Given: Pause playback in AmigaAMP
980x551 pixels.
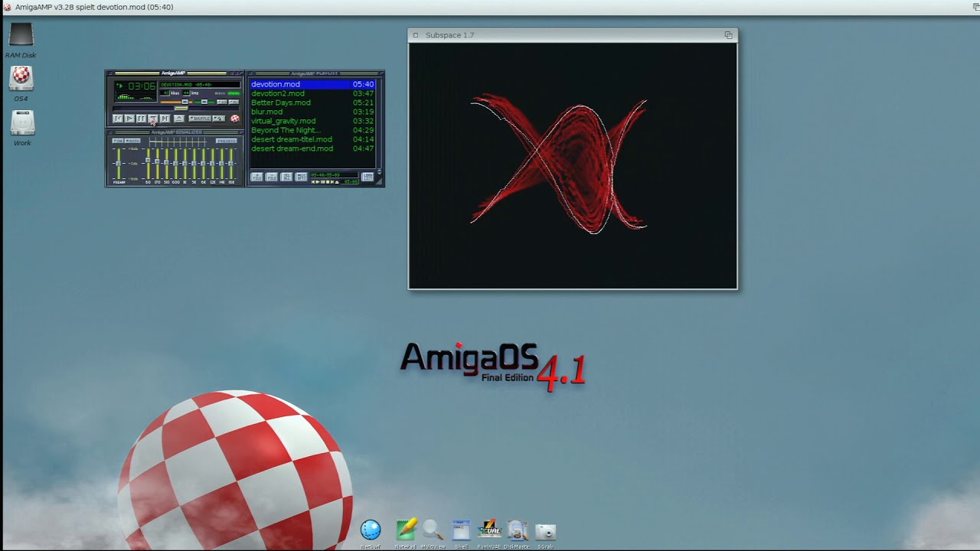Looking at the screenshot, I should 141,119.
